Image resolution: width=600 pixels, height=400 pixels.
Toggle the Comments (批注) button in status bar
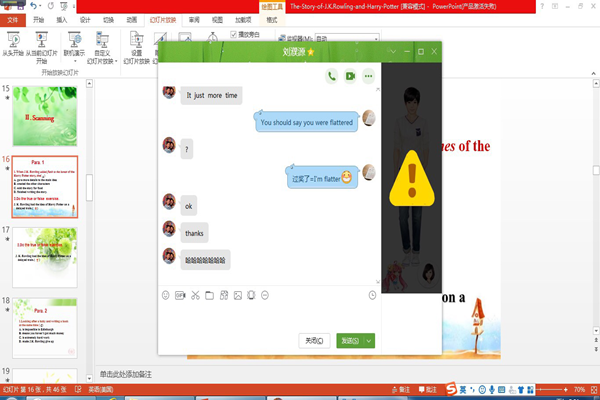[428, 390]
